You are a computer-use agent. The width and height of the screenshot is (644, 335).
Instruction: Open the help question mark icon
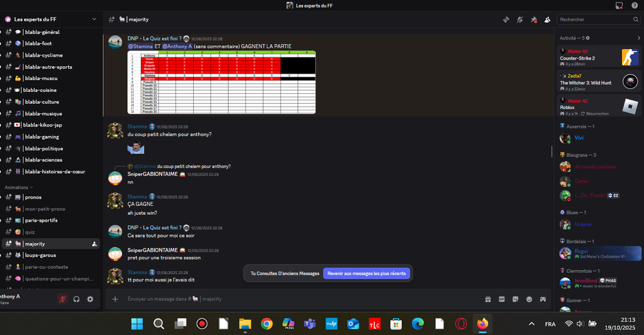635,5
